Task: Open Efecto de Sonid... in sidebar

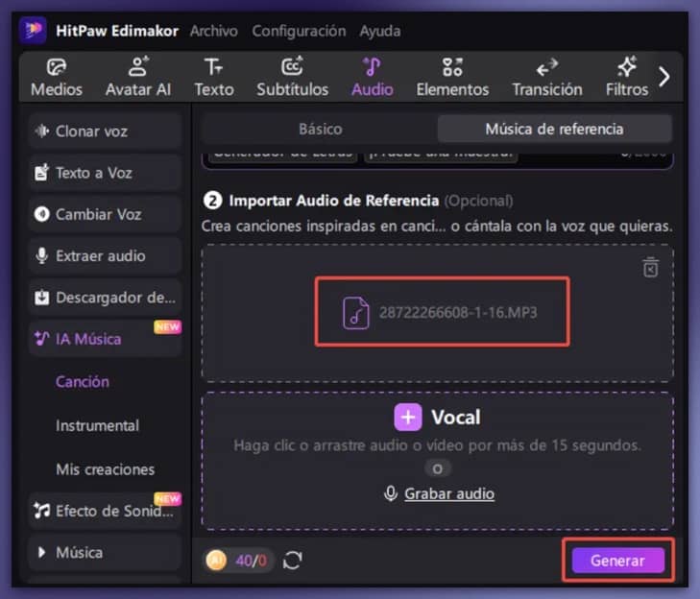Action: tap(106, 511)
